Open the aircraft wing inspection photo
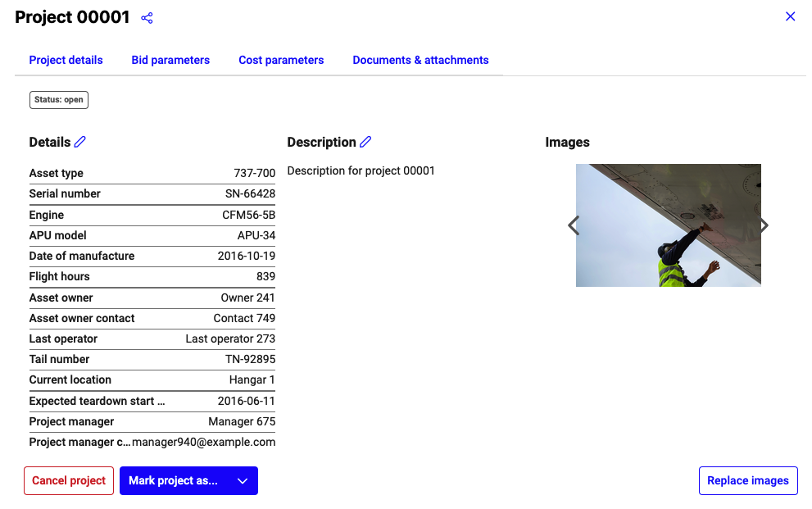812x509 pixels. pyautogui.click(x=668, y=225)
